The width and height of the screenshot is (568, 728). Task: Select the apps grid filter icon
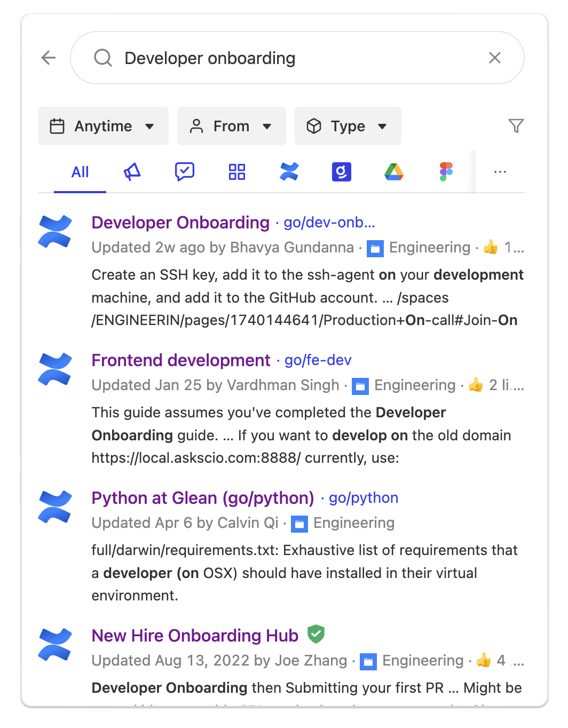236,171
